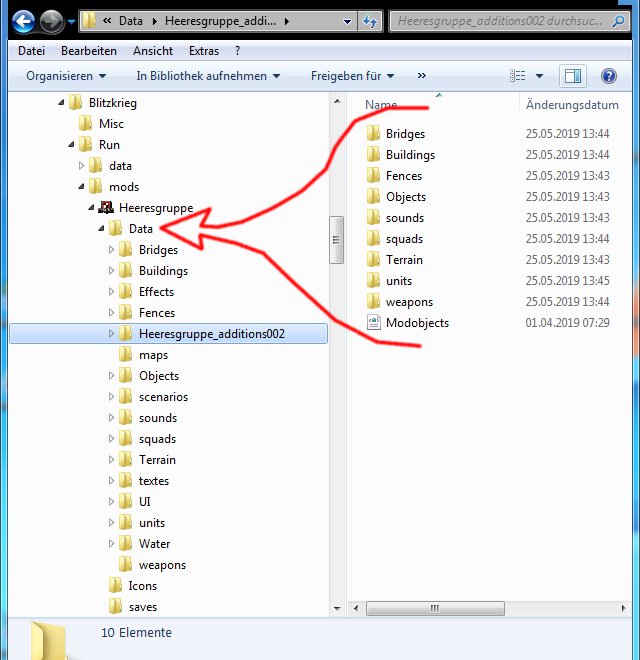Click file list scroll right arrow

click(624, 608)
